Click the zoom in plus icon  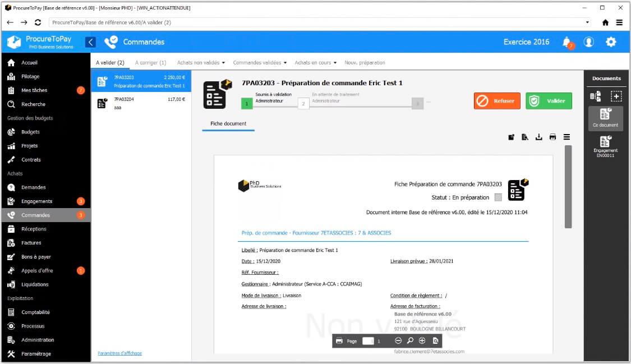422,340
